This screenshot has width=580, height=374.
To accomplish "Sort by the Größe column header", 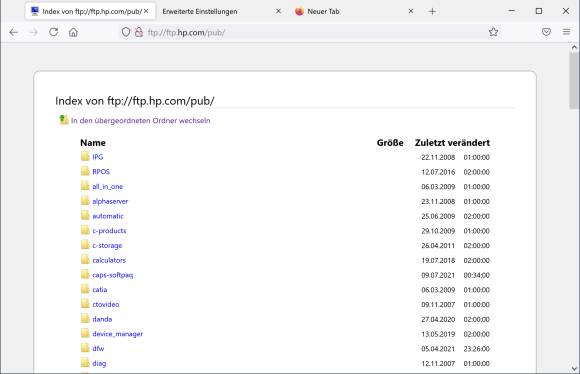I will coord(390,143).
